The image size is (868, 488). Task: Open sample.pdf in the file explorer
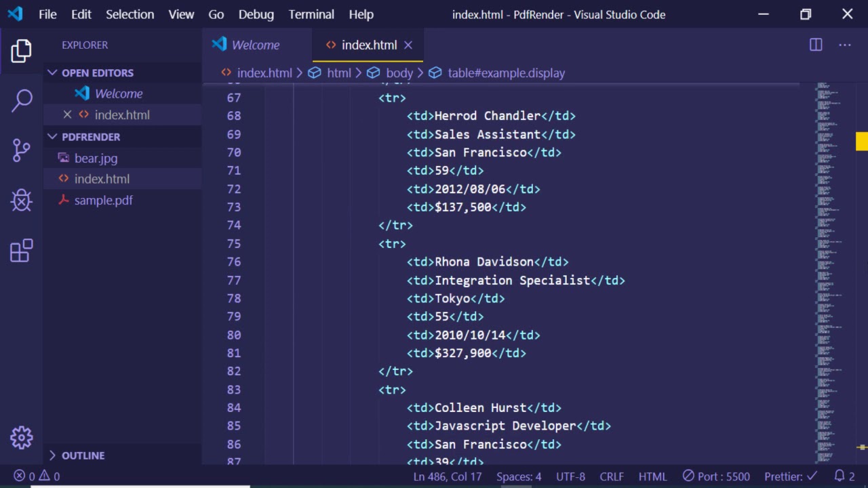point(103,200)
